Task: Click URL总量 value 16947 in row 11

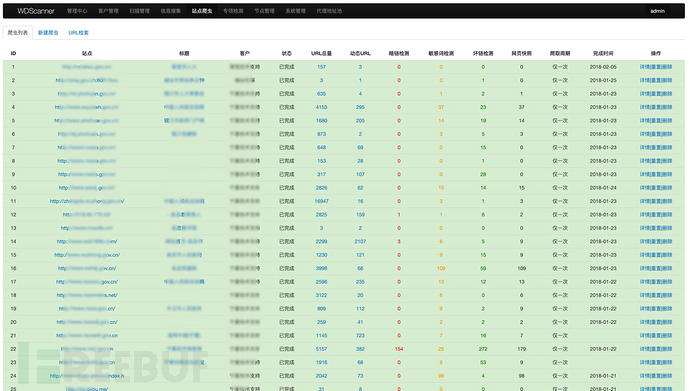Action: click(322, 201)
